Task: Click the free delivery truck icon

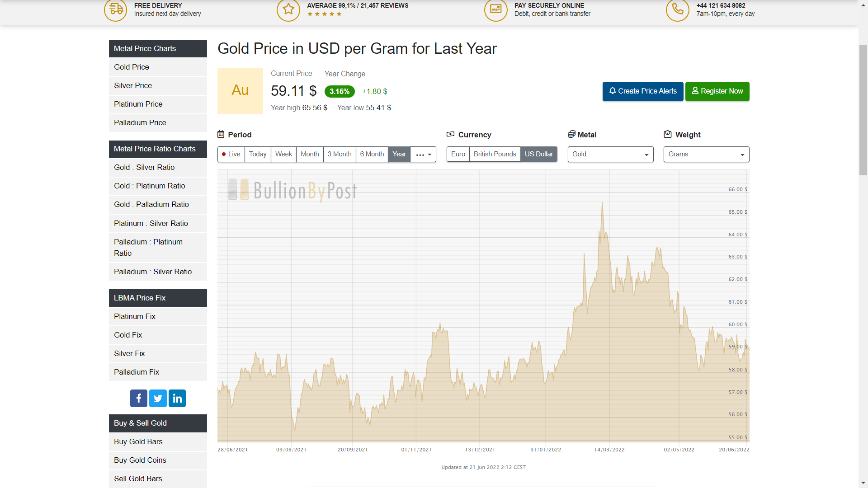Action: [x=116, y=9]
